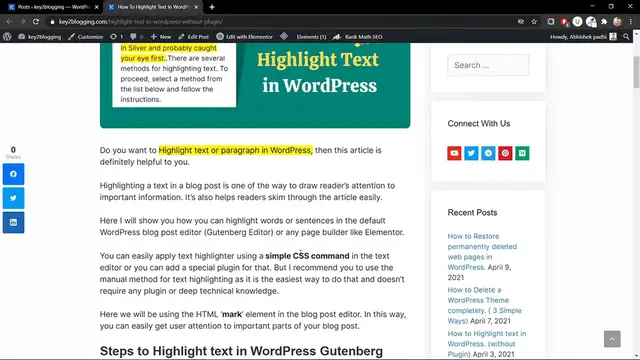The height and width of the screenshot is (360, 640).
Task: Click the red extension icon in toolbar
Action: 564,22
